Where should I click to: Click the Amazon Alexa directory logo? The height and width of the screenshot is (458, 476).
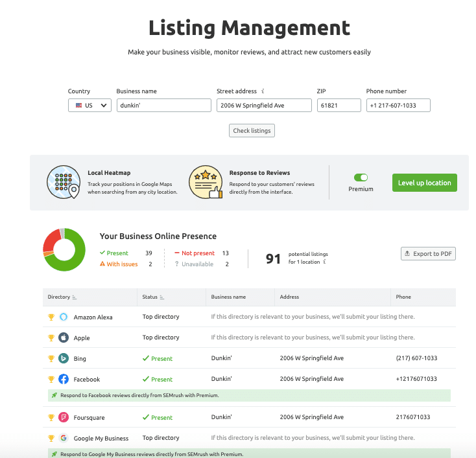pos(64,317)
